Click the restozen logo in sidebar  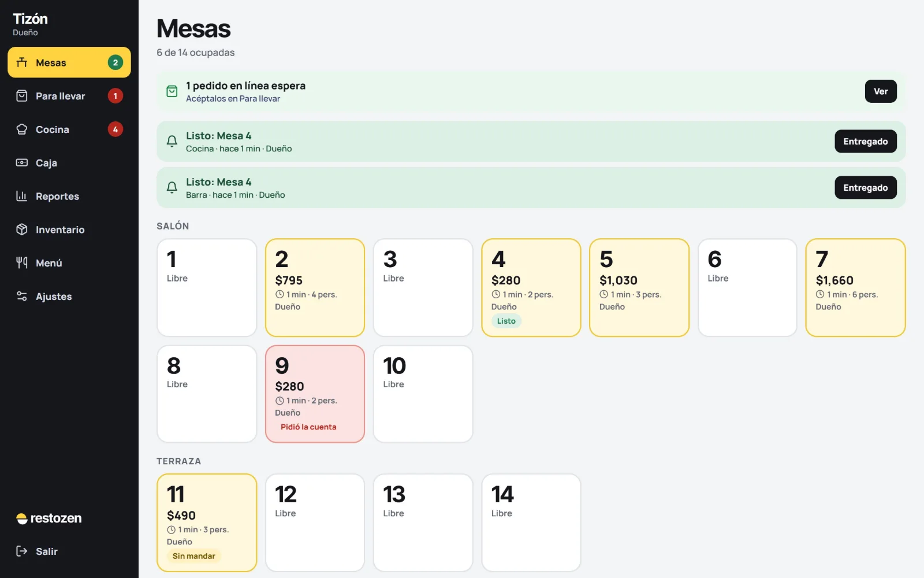(x=49, y=518)
